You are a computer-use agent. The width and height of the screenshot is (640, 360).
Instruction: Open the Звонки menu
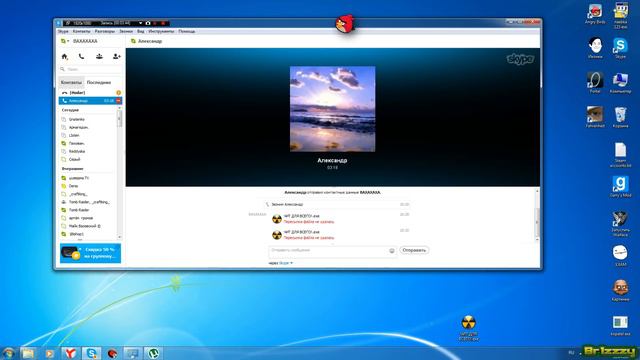[x=126, y=31]
